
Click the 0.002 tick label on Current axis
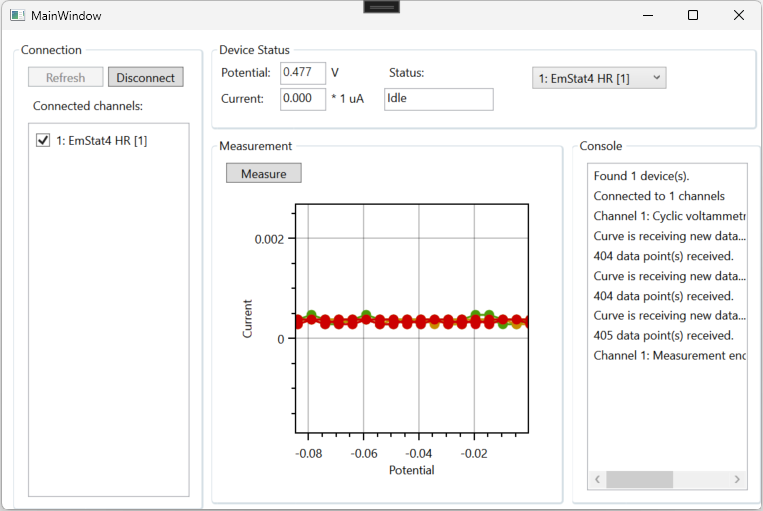click(269, 239)
